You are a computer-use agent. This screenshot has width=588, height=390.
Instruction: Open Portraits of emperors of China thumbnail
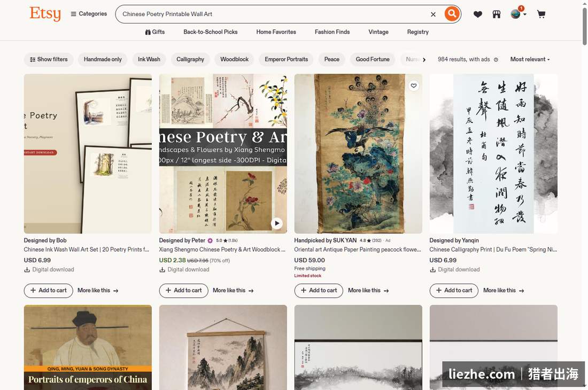tap(88, 347)
